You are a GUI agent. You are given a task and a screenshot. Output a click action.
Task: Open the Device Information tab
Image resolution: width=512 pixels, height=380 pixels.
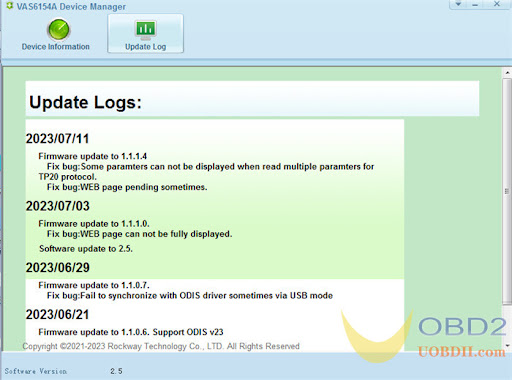(x=56, y=34)
